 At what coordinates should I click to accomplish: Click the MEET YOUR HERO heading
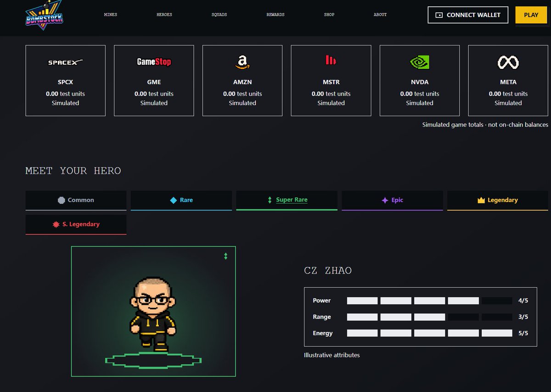[73, 171]
